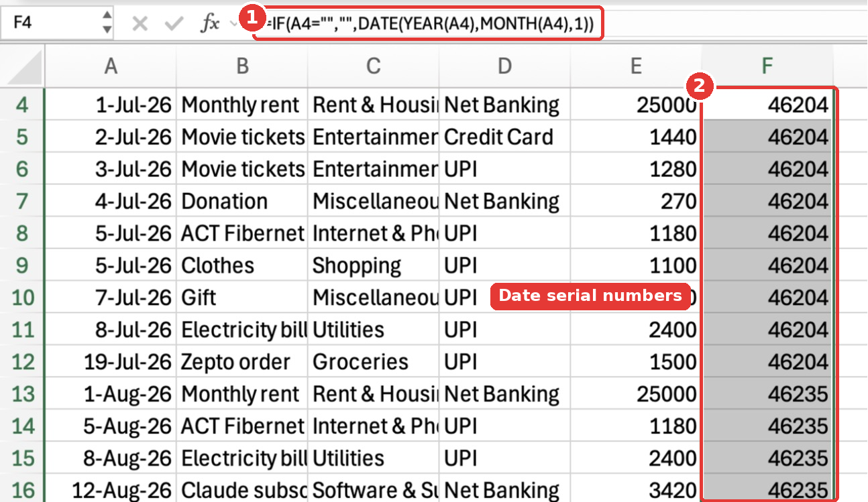The height and width of the screenshot is (502, 868).
Task: Select the Software & Su category cell
Action: pyautogui.click(x=374, y=491)
